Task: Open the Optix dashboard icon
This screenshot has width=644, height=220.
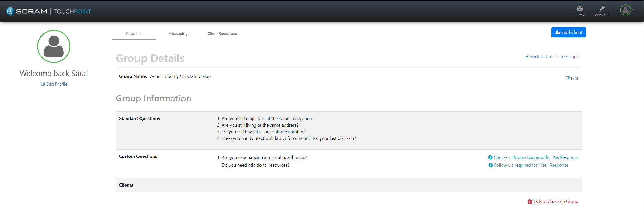Action: 580,9
